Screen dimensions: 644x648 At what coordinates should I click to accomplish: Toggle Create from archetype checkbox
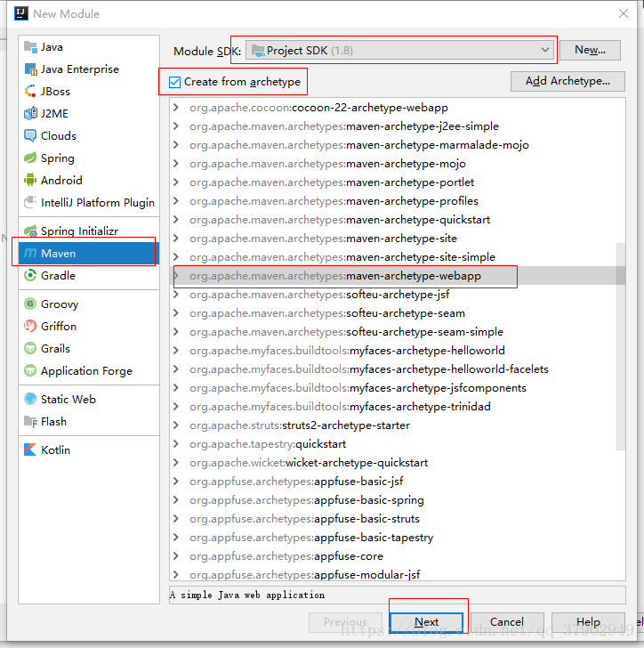174,82
